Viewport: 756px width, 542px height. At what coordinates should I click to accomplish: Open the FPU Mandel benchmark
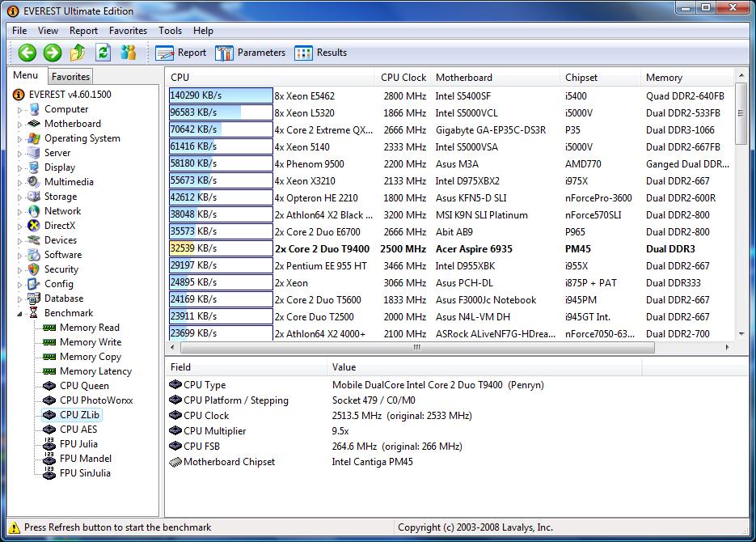click(x=86, y=459)
